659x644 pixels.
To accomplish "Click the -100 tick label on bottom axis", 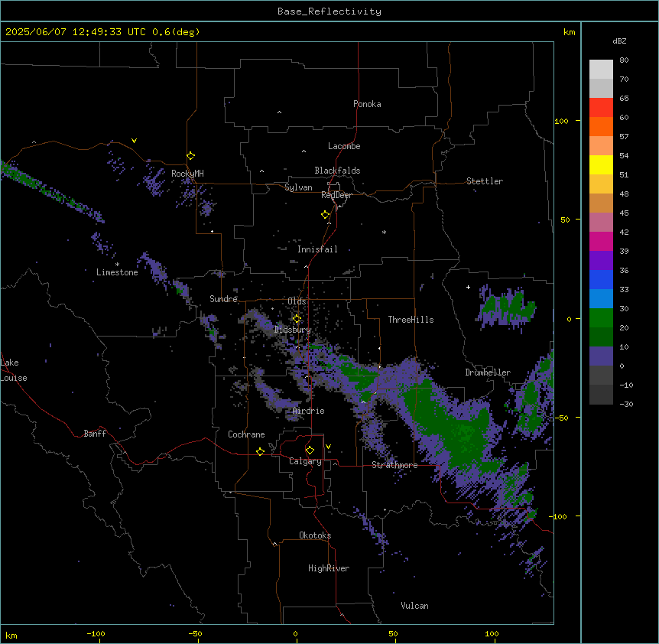I will pos(96,633).
